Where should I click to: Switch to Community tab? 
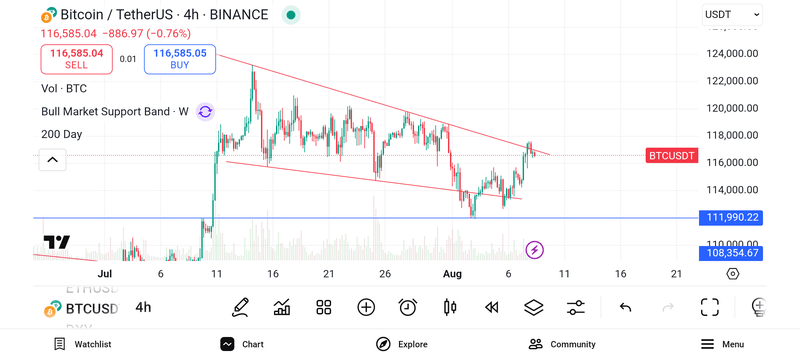coord(562,344)
